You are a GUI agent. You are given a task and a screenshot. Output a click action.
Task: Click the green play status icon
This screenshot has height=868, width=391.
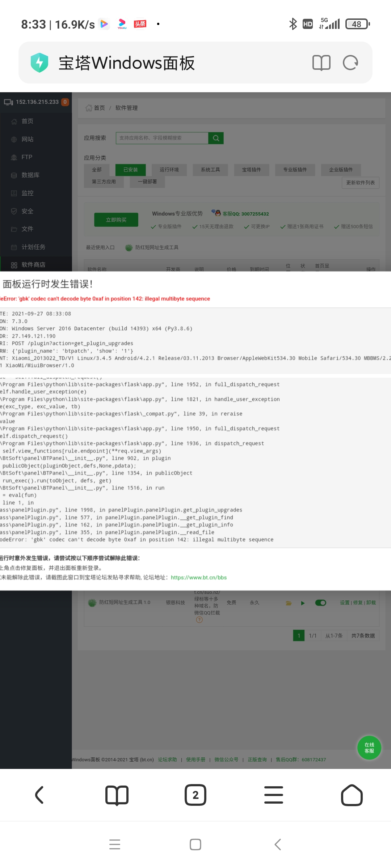[x=303, y=603]
